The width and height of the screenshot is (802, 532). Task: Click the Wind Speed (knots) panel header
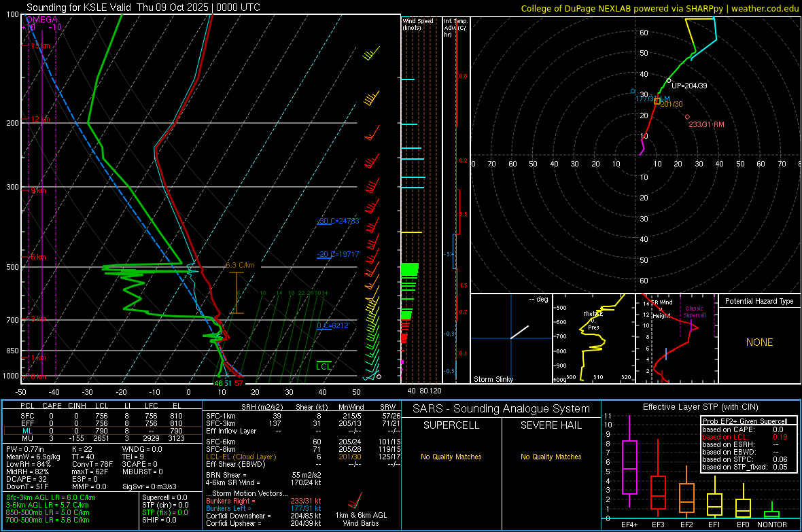pos(418,24)
